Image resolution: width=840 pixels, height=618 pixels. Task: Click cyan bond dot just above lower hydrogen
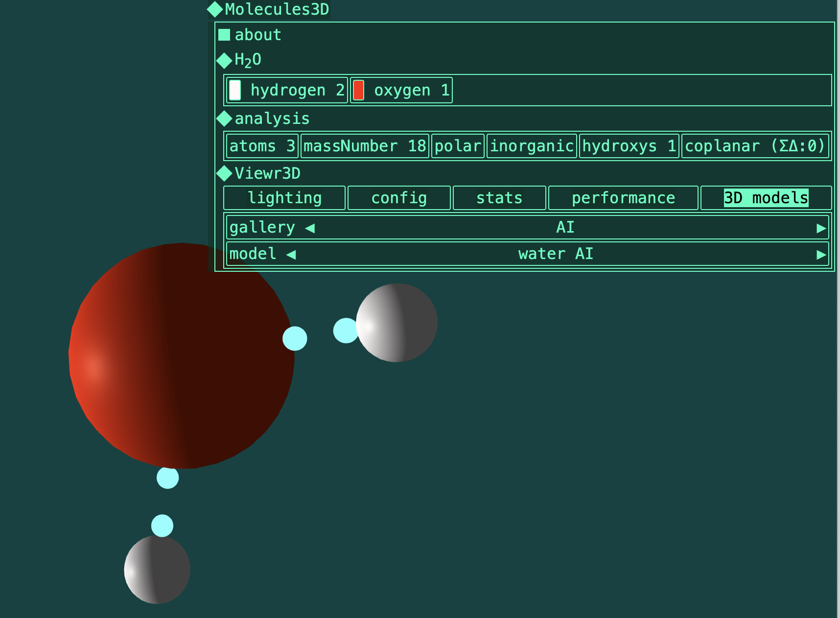point(163,525)
